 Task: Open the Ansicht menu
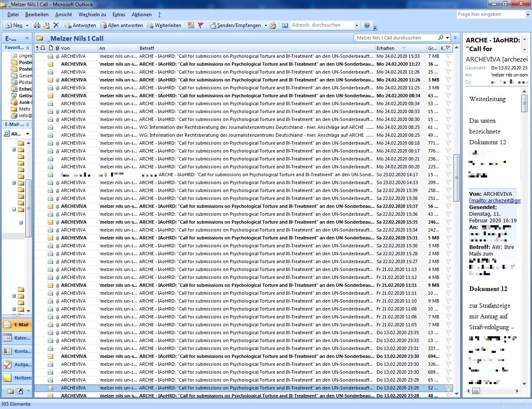click(x=64, y=15)
